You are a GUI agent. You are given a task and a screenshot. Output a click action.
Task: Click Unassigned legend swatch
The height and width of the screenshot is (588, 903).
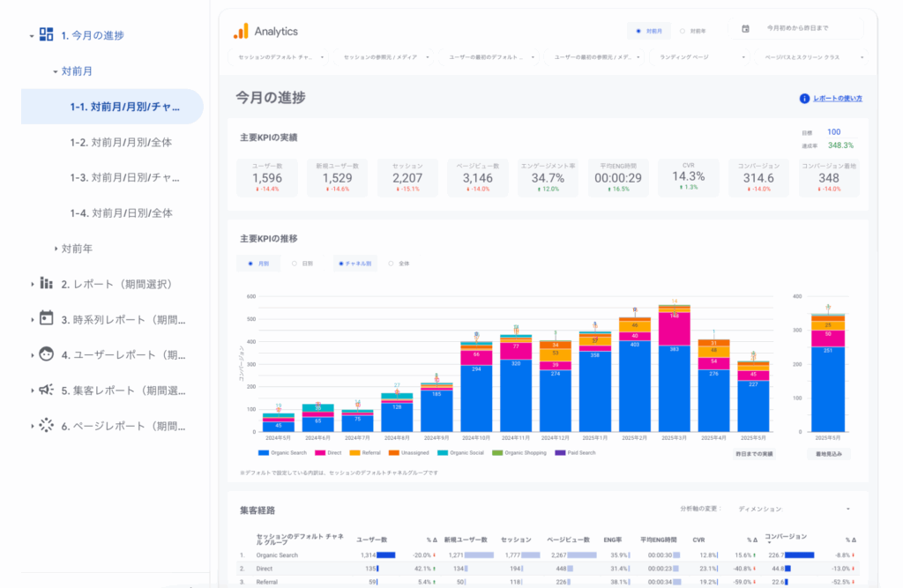[x=394, y=453]
